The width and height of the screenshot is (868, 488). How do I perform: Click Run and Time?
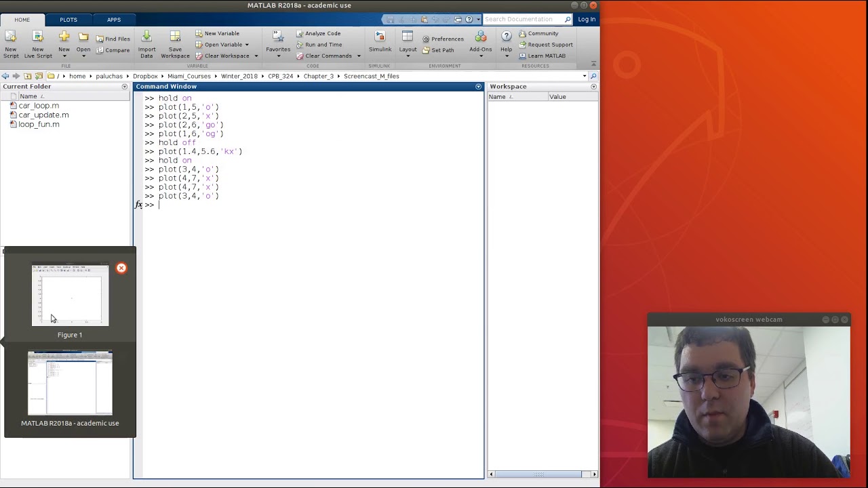pos(319,45)
